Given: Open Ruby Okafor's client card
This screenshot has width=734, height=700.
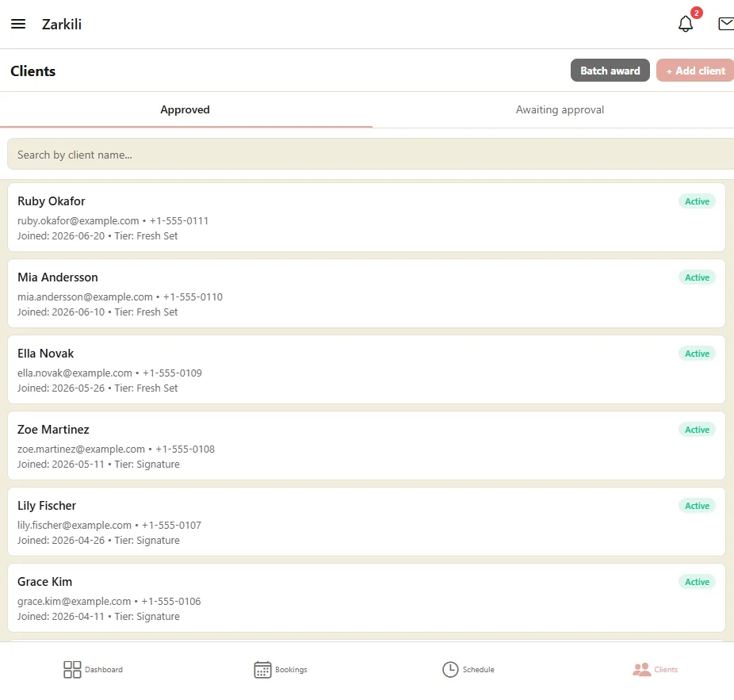Looking at the screenshot, I should click(366, 218).
